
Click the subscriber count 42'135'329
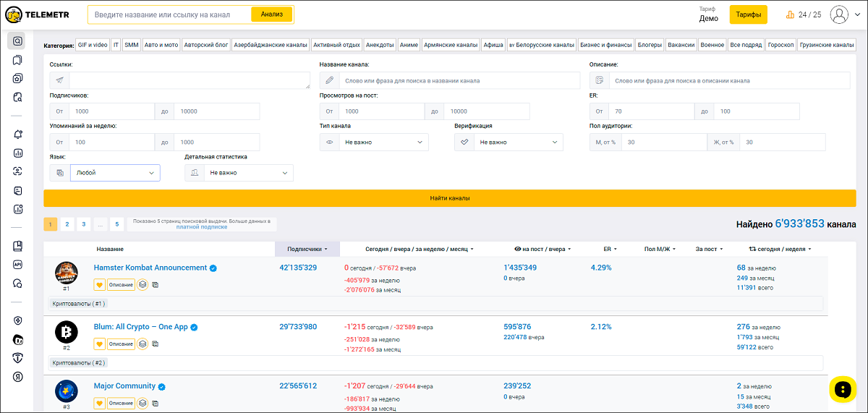point(298,268)
